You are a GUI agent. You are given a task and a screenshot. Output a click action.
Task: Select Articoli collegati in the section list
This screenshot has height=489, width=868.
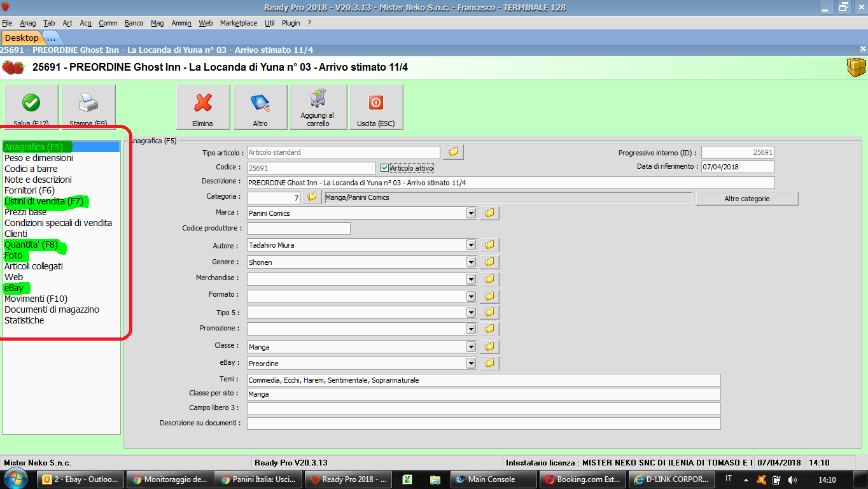[x=34, y=266]
